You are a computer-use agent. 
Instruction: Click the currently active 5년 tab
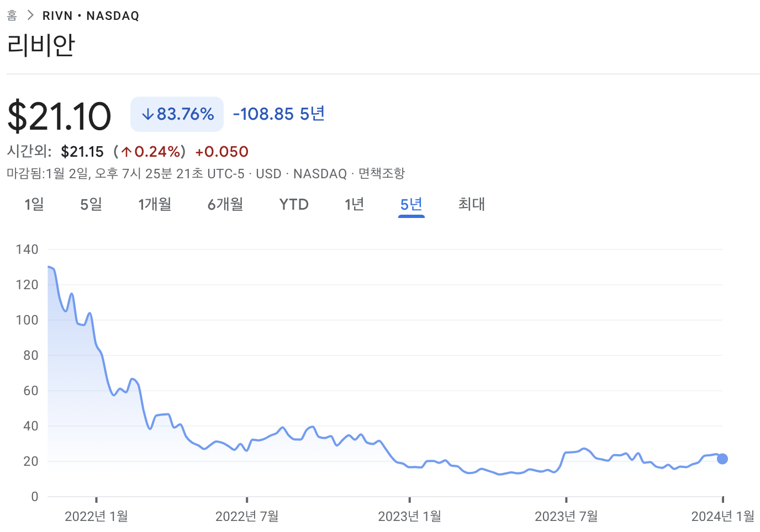click(x=411, y=204)
